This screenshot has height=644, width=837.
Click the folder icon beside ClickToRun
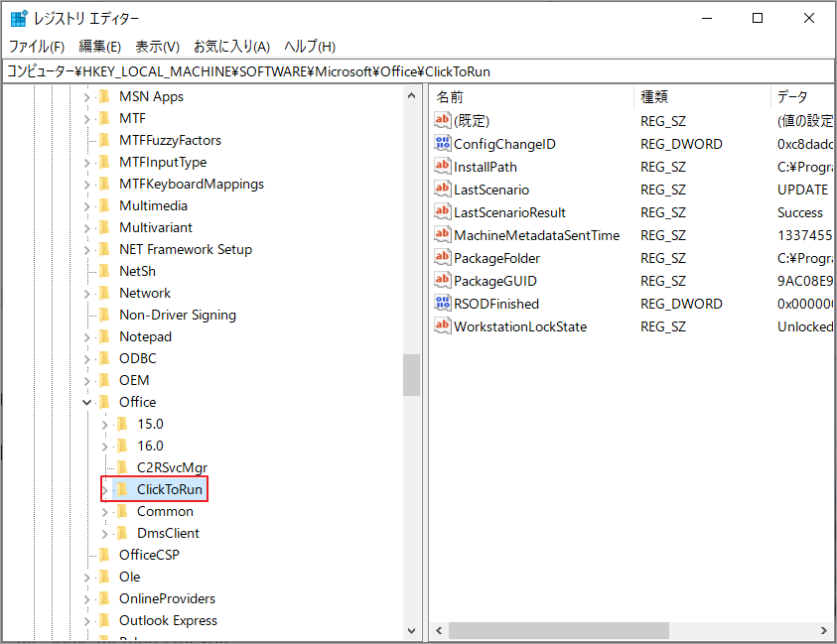[123, 489]
